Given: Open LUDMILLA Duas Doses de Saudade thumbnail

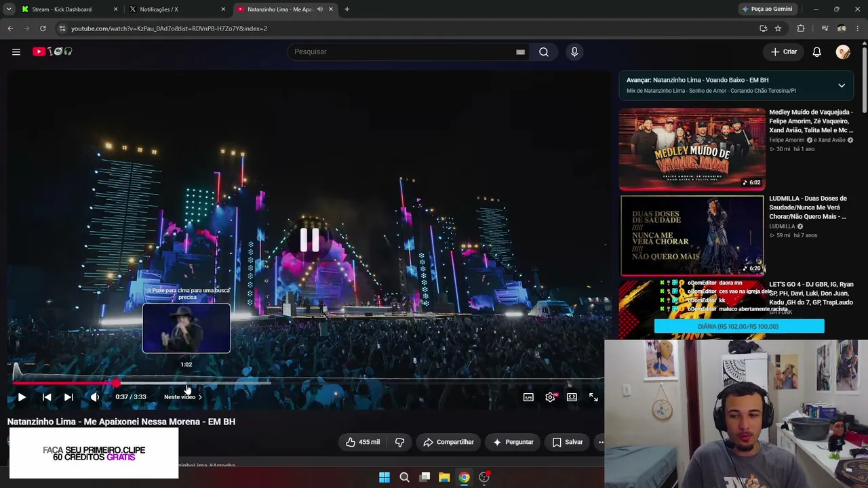Looking at the screenshot, I should (x=692, y=235).
